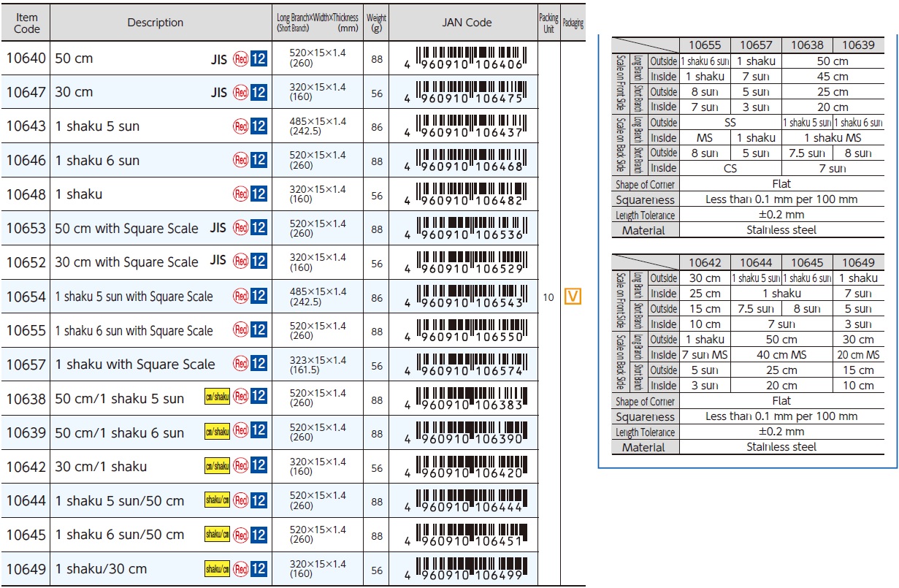Click the yellow cm/shaku badge in row 10642
The width and height of the screenshot is (899, 588).
(x=217, y=465)
